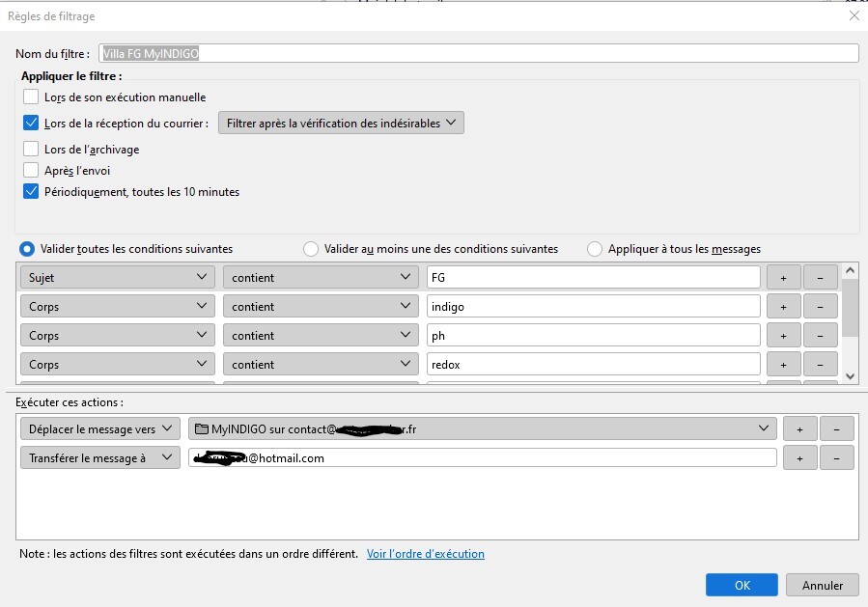Viewport: 868px width, 607px height.
Task: Select 'Valider toutes les conditions suivantes' radio
Action: [x=27, y=249]
